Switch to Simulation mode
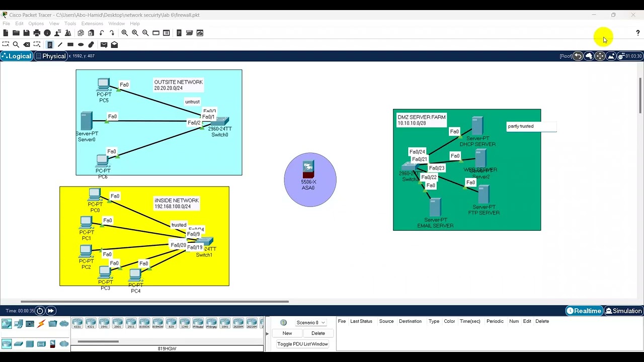Screen dimensions: 644x362 623,311
